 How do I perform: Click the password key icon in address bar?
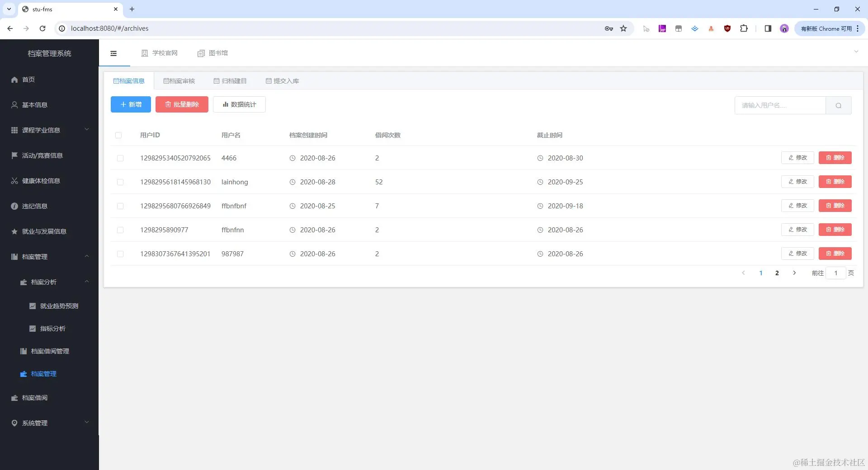609,28
